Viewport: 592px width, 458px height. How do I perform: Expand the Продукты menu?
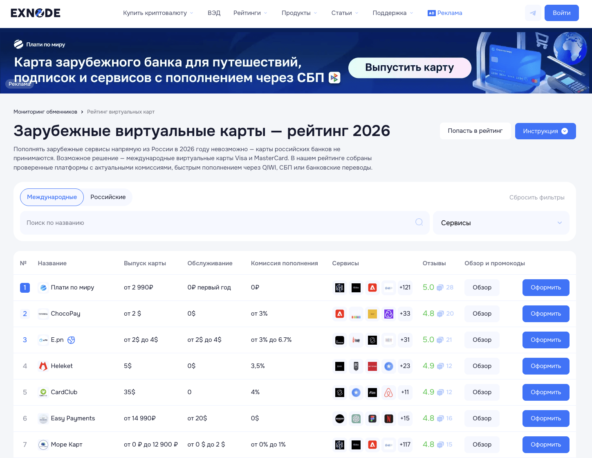point(299,13)
